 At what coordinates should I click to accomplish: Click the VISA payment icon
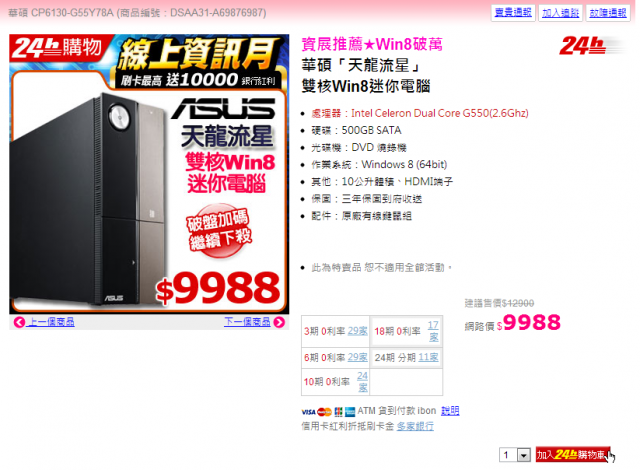pyautogui.click(x=308, y=412)
